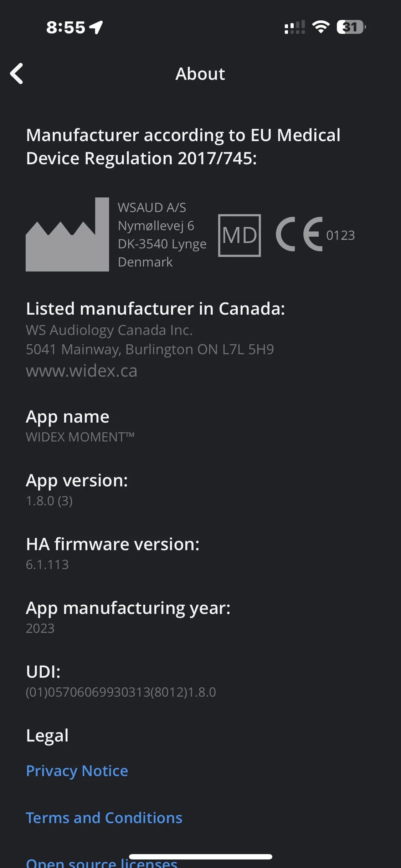Click the MD medical device symbol
Viewport: 401px width, 868px height.
[240, 235]
